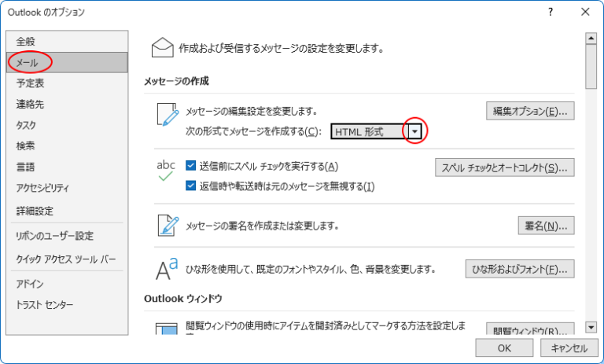
Task: Open the HTML 形式 message format dropdown arrow
Action: [x=415, y=132]
